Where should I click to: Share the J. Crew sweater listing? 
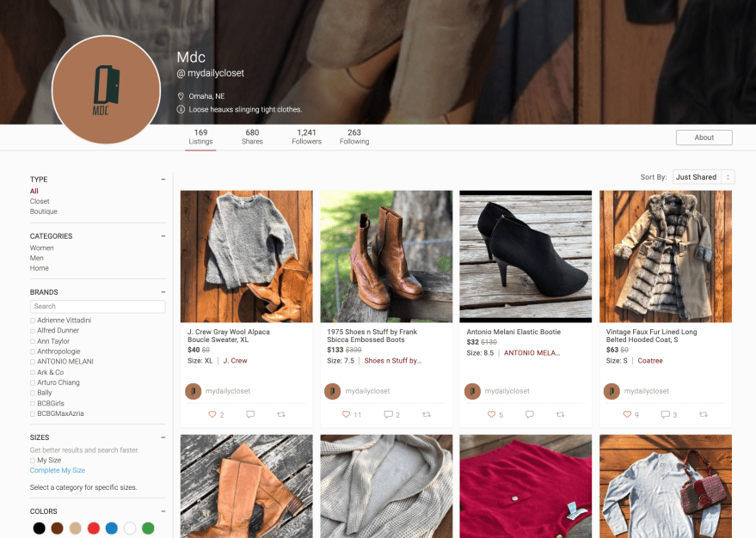pos(280,414)
